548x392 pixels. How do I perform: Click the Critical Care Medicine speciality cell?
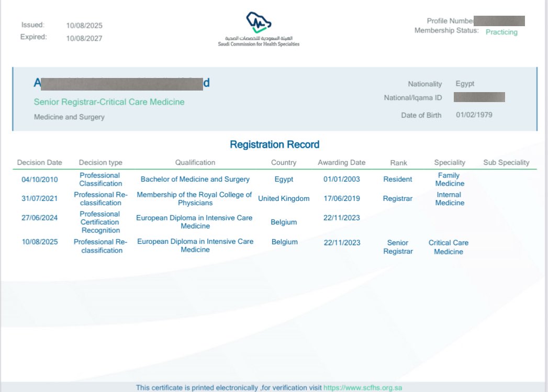click(449, 247)
